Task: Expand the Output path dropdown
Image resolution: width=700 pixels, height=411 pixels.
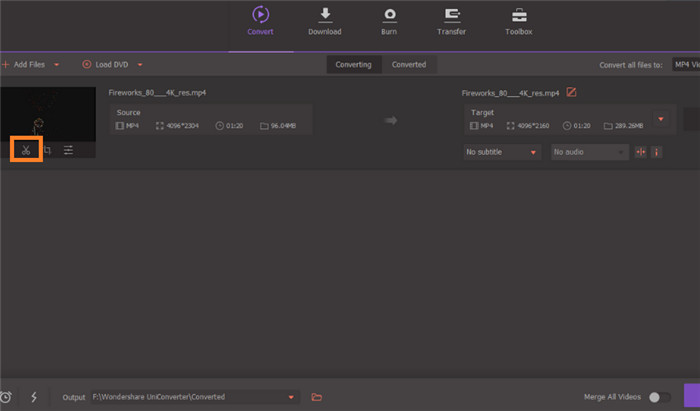Action: tap(292, 397)
